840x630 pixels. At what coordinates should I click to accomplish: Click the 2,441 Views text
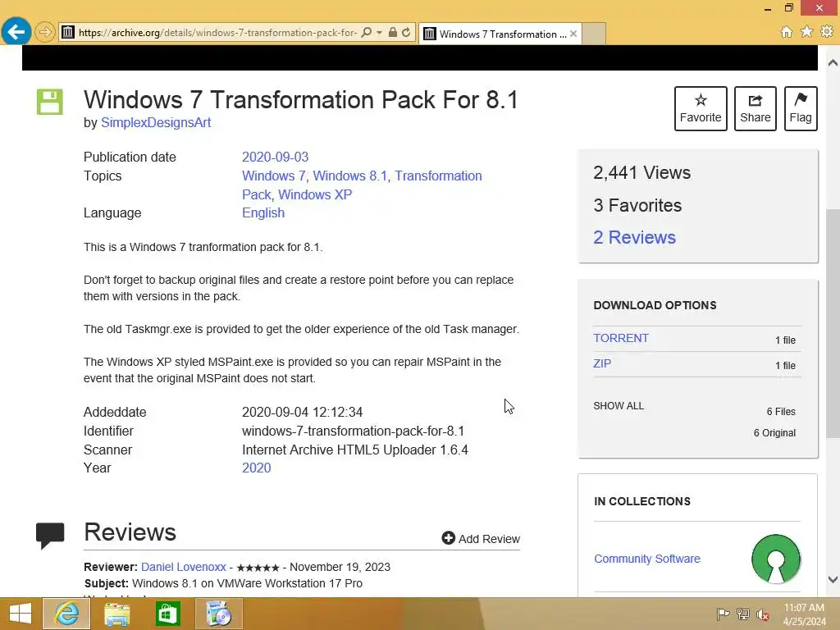click(641, 172)
